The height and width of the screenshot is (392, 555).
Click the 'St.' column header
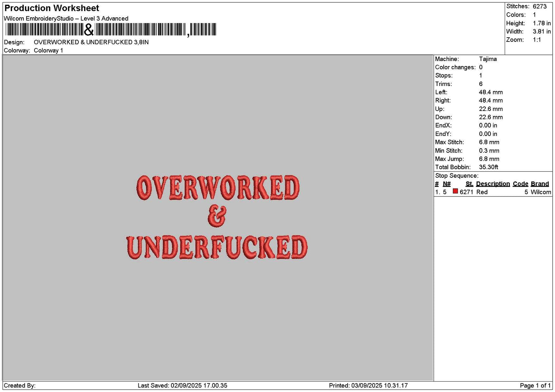[x=469, y=184]
